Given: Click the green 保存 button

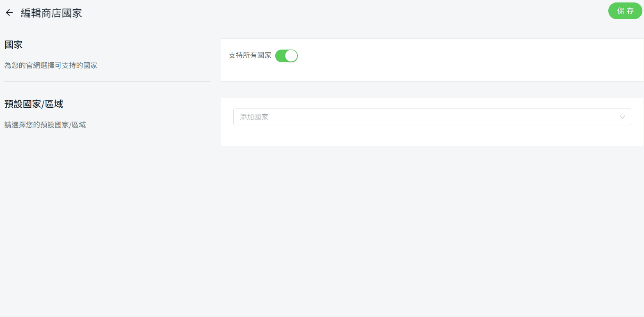Looking at the screenshot, I should pos(625,11).
